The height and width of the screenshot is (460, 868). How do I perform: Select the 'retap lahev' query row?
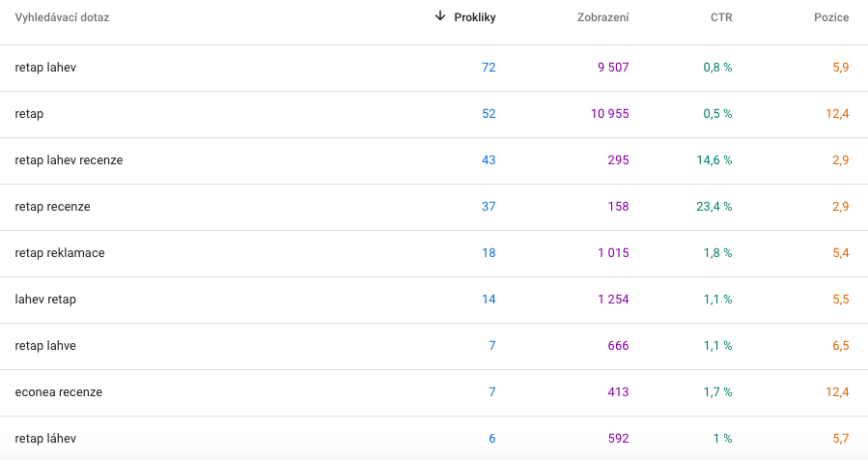[46, 68]
